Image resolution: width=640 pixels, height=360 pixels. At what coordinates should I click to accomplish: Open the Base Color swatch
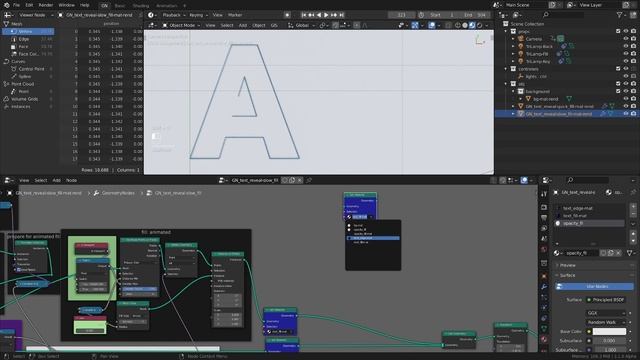click(609, 331)
